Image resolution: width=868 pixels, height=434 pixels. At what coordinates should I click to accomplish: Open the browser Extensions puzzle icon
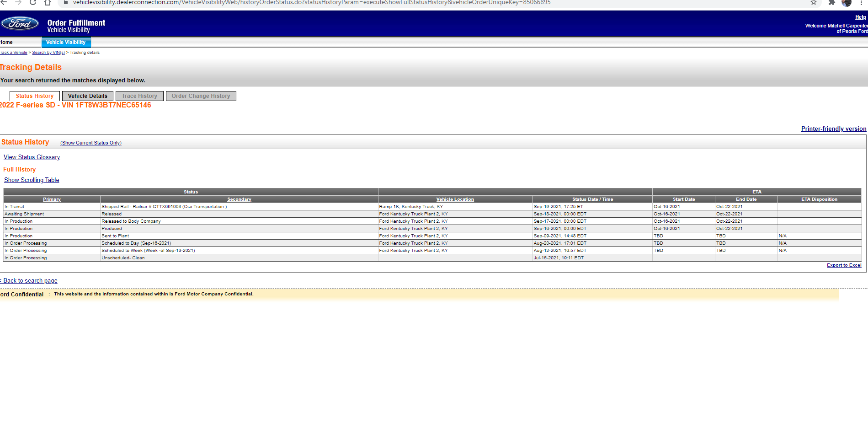tap(831, 3)
